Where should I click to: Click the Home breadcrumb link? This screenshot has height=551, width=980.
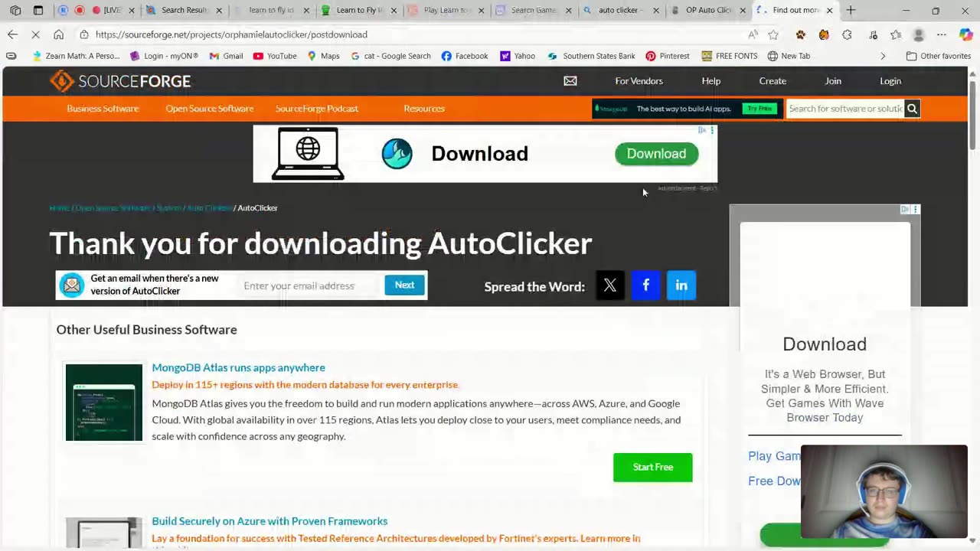pyautogui.click(x=58, y=208)
